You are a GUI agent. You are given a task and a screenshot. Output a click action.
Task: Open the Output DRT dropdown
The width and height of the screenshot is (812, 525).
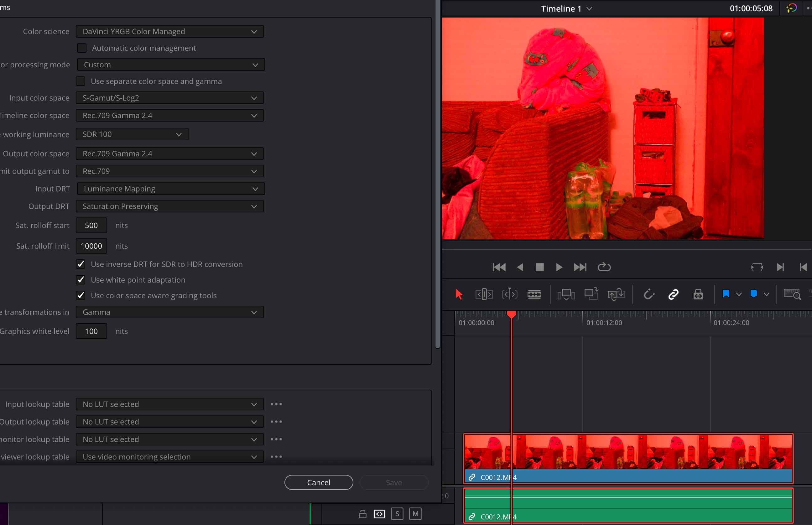coord(169,206)
